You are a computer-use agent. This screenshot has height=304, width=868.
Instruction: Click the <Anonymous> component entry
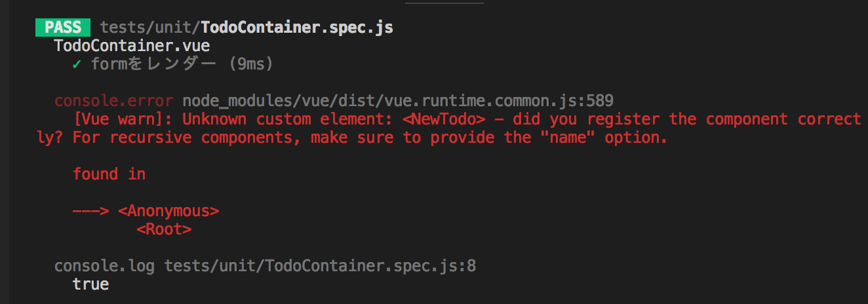[168, 211]
